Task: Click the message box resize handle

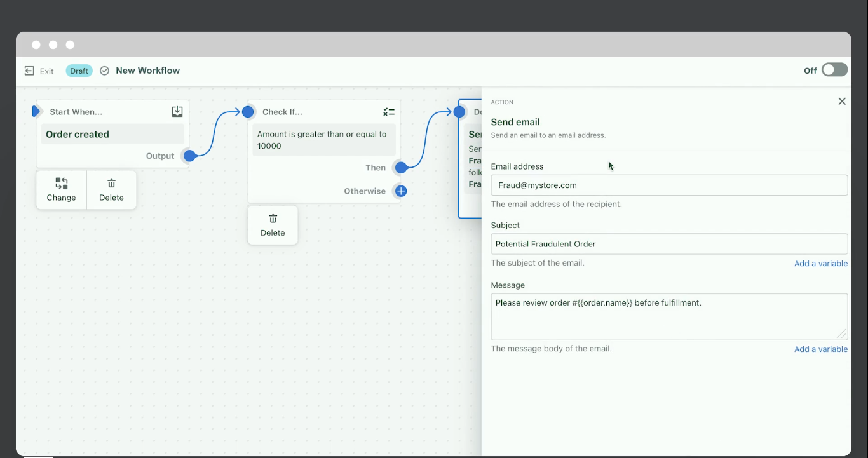Action: pyautogui.click(x=841, y=333)
